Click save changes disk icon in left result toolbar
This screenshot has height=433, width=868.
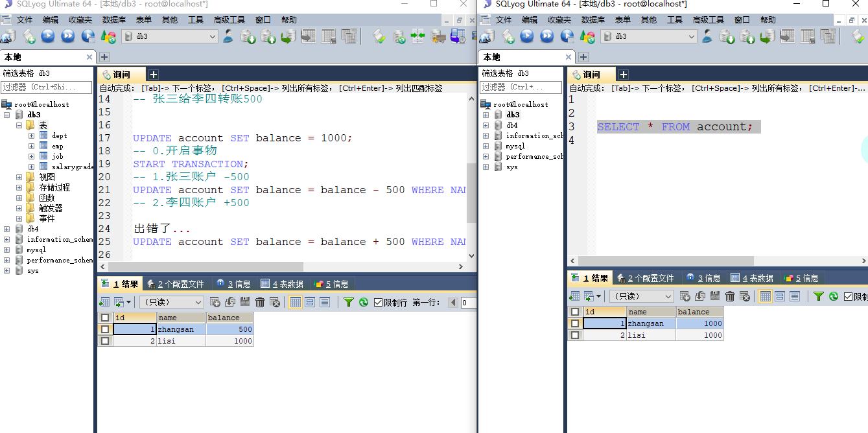coord(245,302)
